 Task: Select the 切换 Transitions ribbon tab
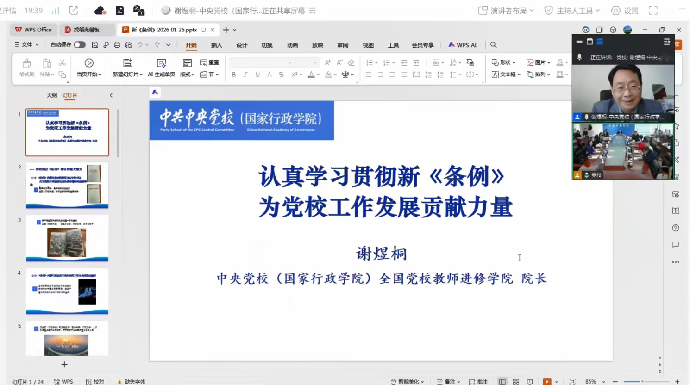pos(267,45)
